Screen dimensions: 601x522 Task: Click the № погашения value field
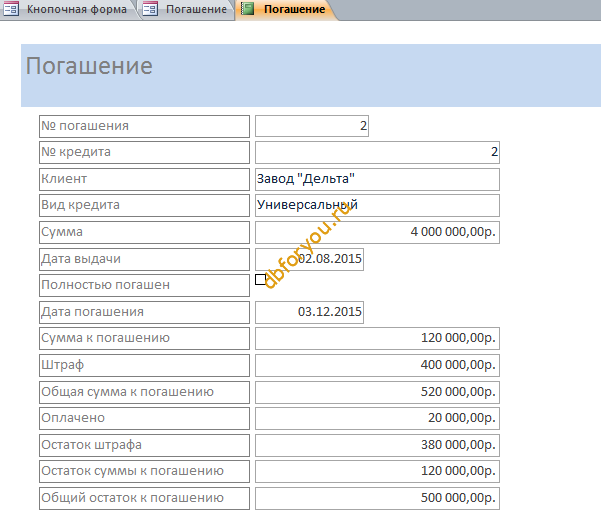312,126
